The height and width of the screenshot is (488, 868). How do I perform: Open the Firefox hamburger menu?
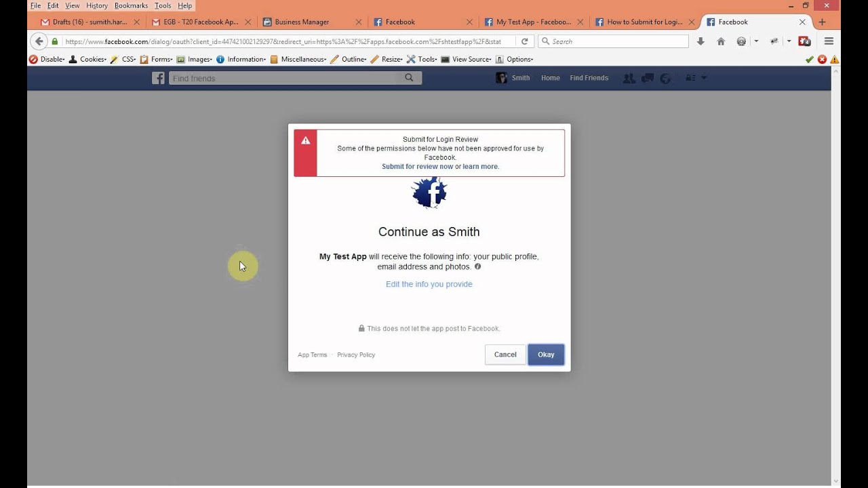(829, 41)
